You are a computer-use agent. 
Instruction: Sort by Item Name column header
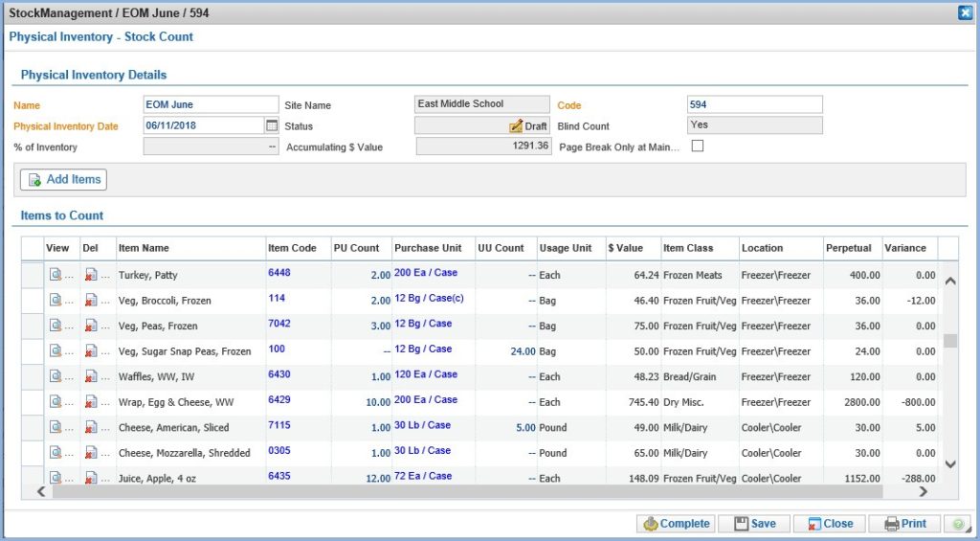pyautogui.click(x=144, y=248)
